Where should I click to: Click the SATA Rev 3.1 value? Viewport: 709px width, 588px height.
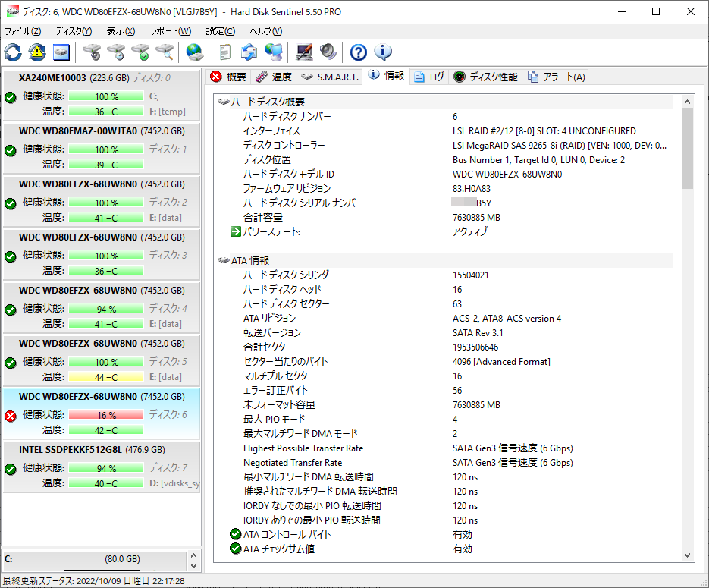pyautogui.click(x=478, y=333)
